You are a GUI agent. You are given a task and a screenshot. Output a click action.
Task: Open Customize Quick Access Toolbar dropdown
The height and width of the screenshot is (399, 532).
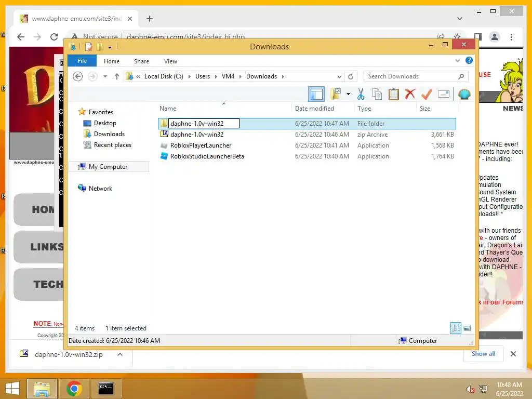click(x=110, y=47)
